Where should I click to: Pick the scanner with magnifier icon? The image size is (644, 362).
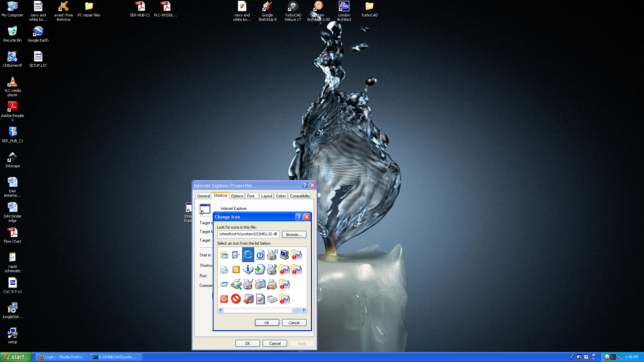[236, 284]
